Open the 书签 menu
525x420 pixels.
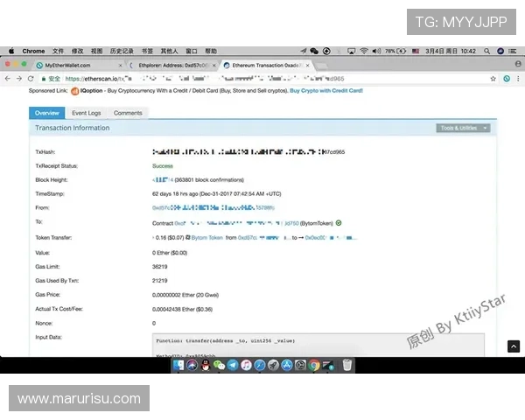tap(147, 51)
